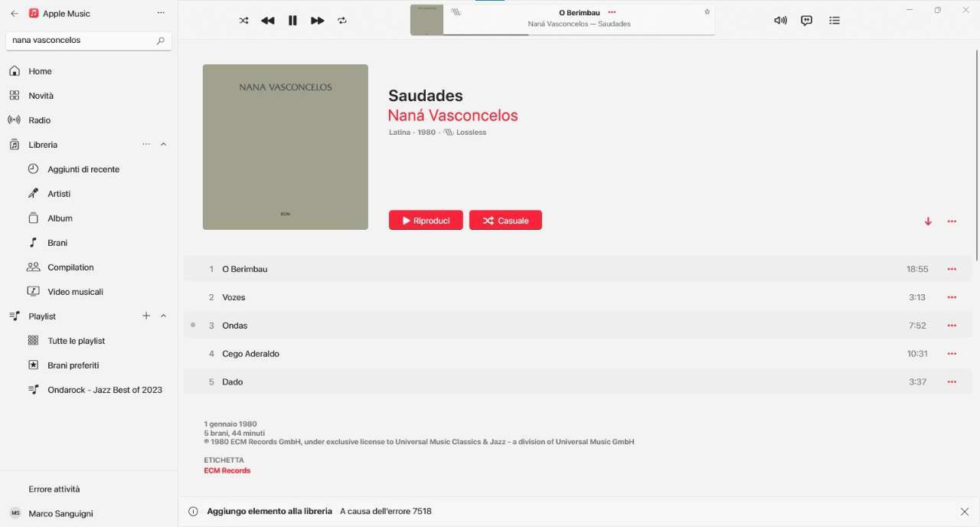This screenshot has height=527, width=980.
Task: Mark O Berimbau as favorite star
Action: coord(707,12)
